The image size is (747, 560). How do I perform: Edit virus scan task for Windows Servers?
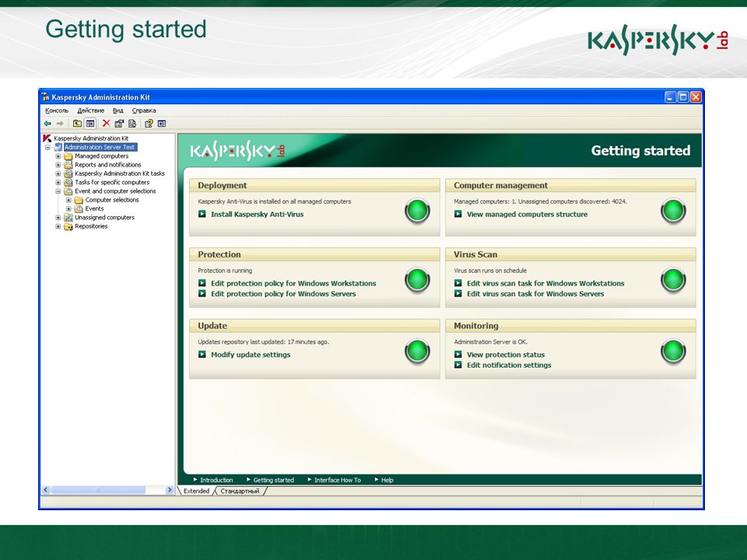[535, 294]
